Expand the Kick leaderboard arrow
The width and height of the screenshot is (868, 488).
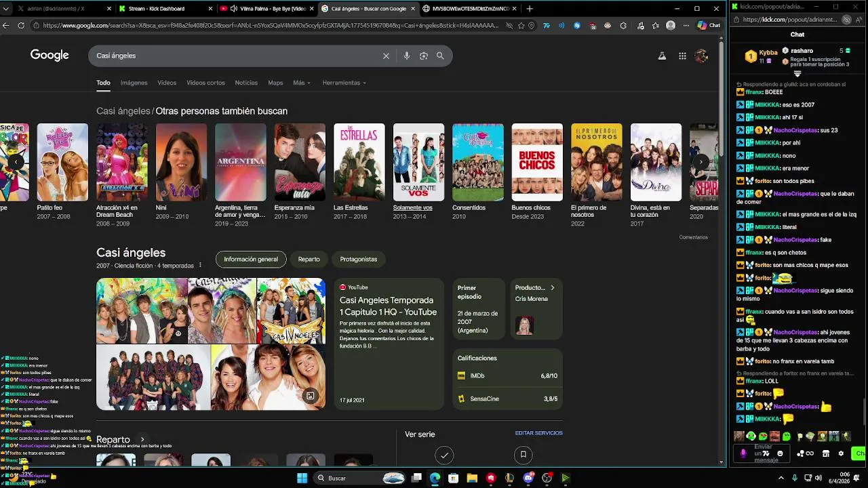[x=797, y=74]
